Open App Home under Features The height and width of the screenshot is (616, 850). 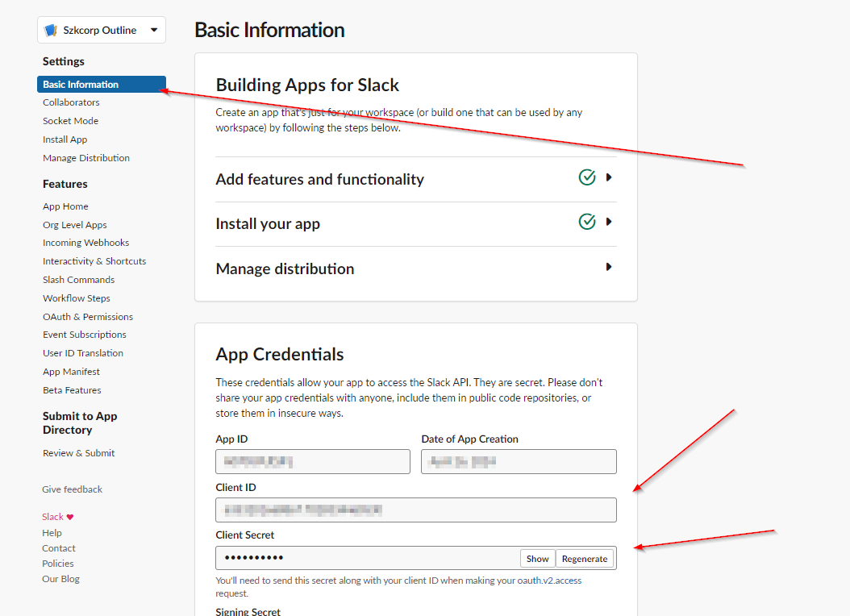(x=65, y=206)
